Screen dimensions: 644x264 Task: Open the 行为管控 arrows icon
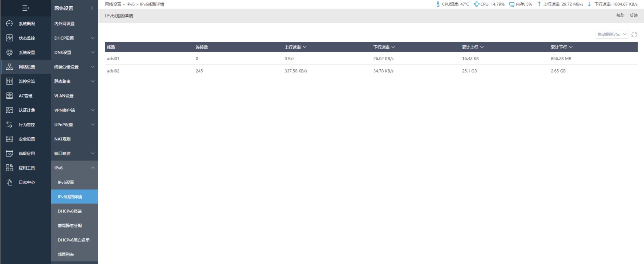(x=9, y=125)
